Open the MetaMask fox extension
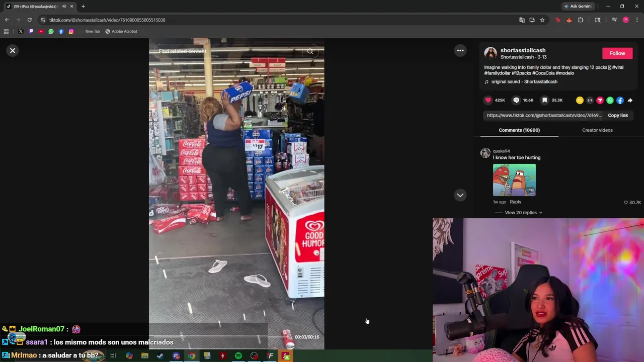644x362 pixels. point(569,20)
